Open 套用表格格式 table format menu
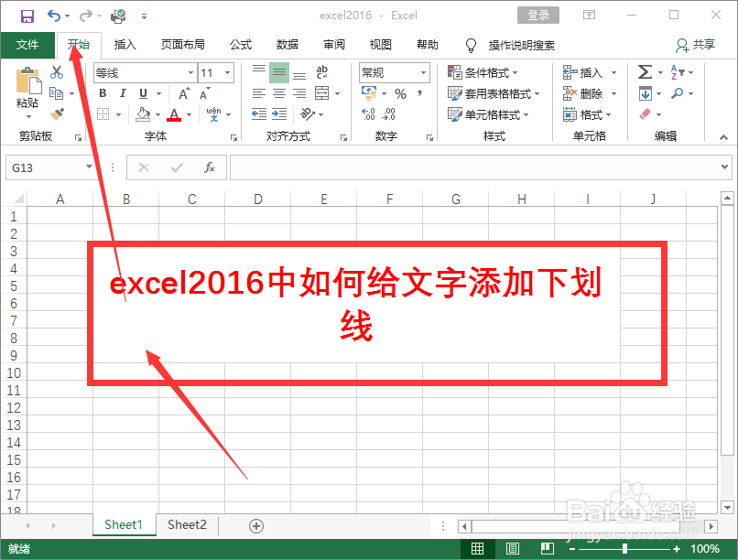This screenshot has width=738, height=560. (x=494, y=93)
